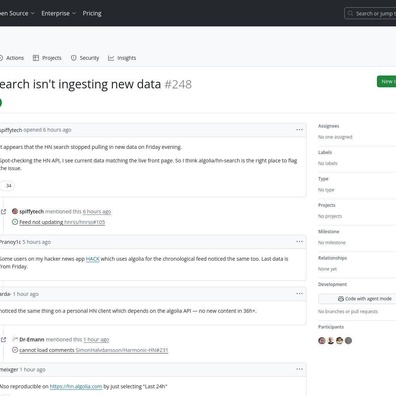Open options menu on spiffytech's opening comment

pos(299,130)
